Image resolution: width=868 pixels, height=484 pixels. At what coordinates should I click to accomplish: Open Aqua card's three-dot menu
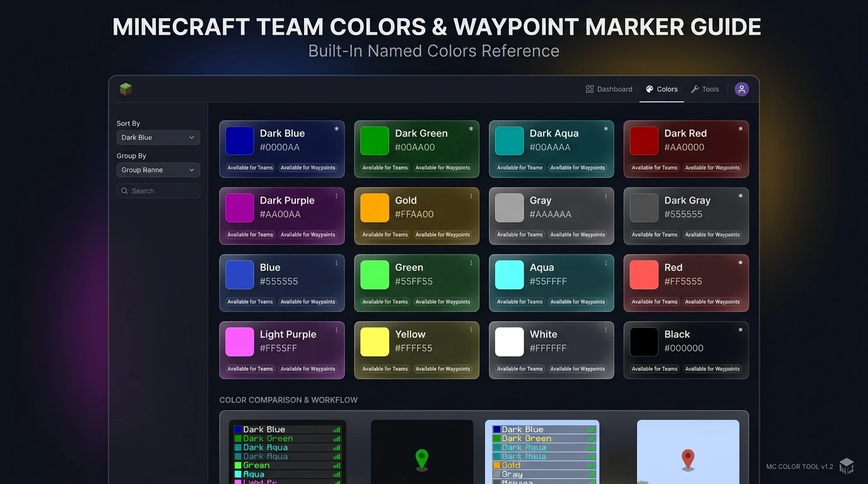tap(606, 263)
